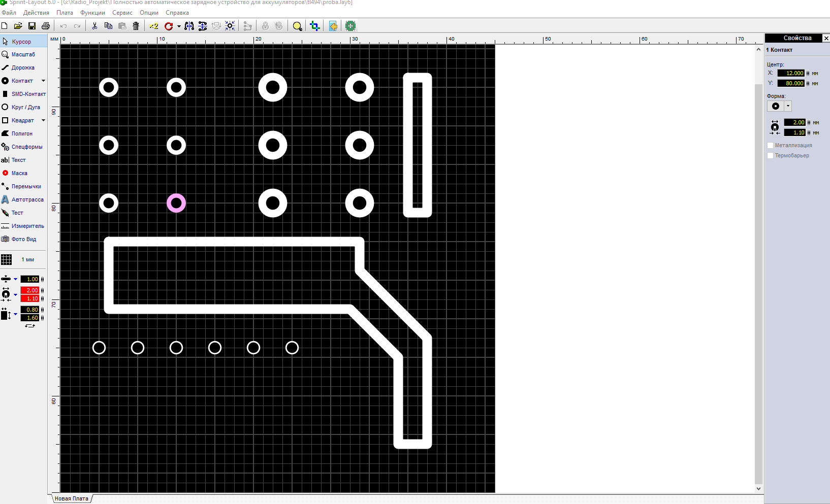Delete selection with the trash can icon
830x504 pixels.
(x=136, y=26)
